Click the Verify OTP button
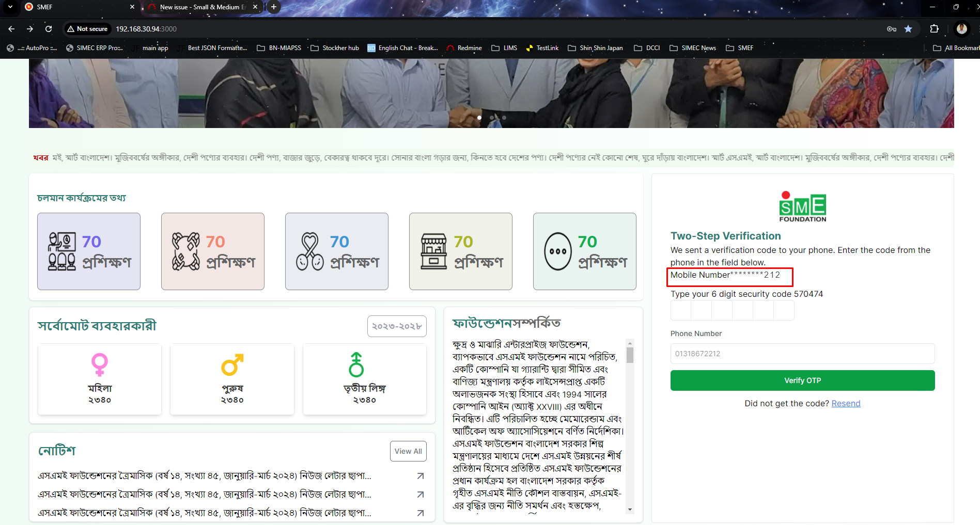 (802, 380)
